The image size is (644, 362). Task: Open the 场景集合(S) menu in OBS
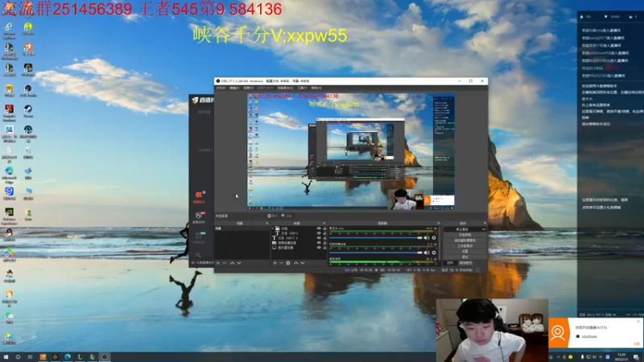coord(285,88)
